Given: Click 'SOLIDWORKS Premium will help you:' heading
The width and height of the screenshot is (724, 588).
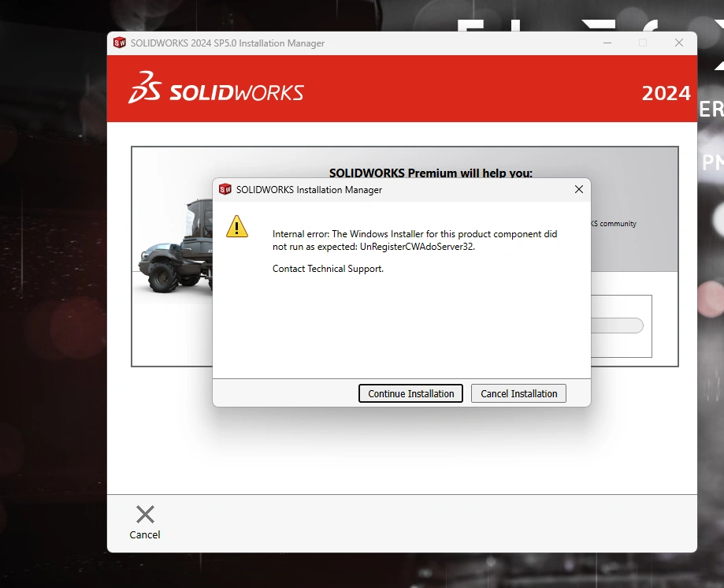Looking at the screenshot, I should pos(430,173).
